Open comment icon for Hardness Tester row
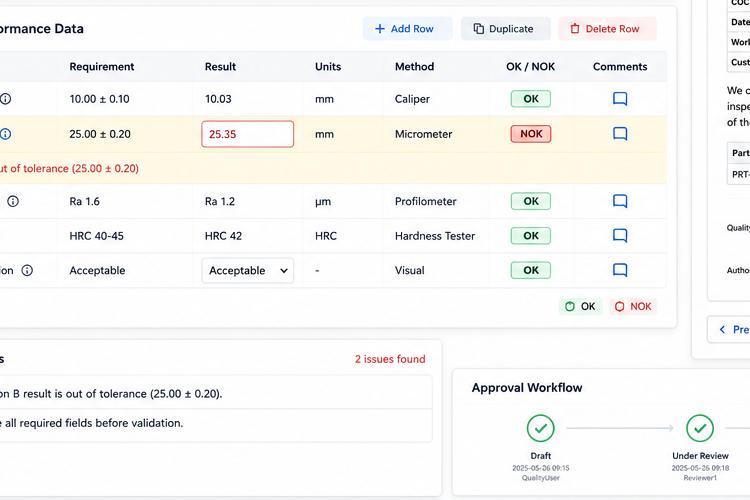The image size is (750, 500). pyautogui.click(x=620, y=236)
